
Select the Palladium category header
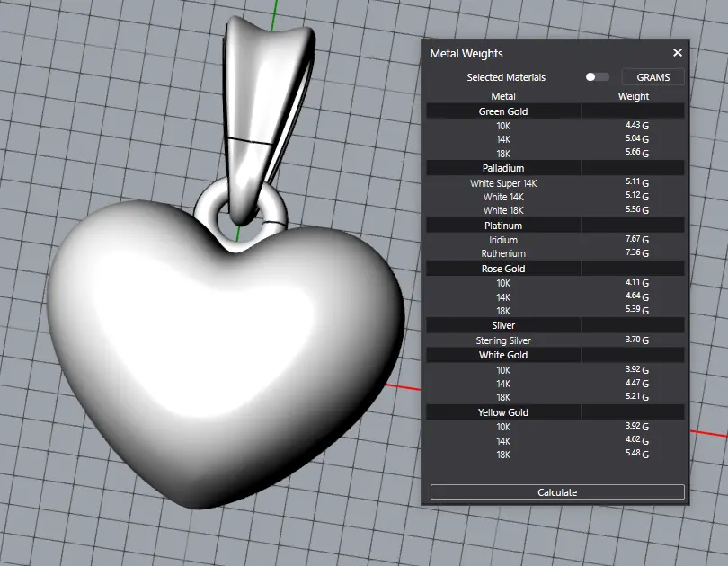pos(503,168)
